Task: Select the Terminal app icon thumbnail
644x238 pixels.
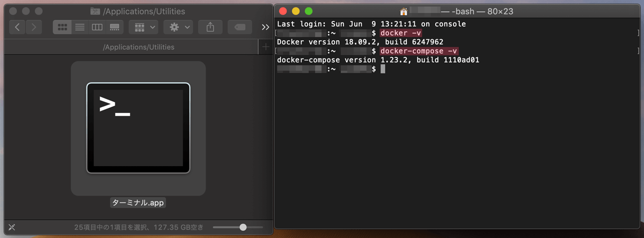Action: (x=138, y=128)
